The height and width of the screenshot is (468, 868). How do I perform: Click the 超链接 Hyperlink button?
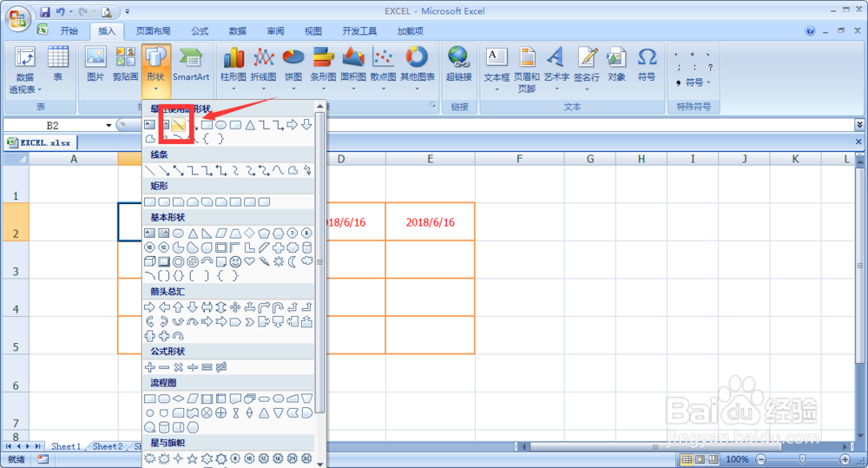click(459, 65)
